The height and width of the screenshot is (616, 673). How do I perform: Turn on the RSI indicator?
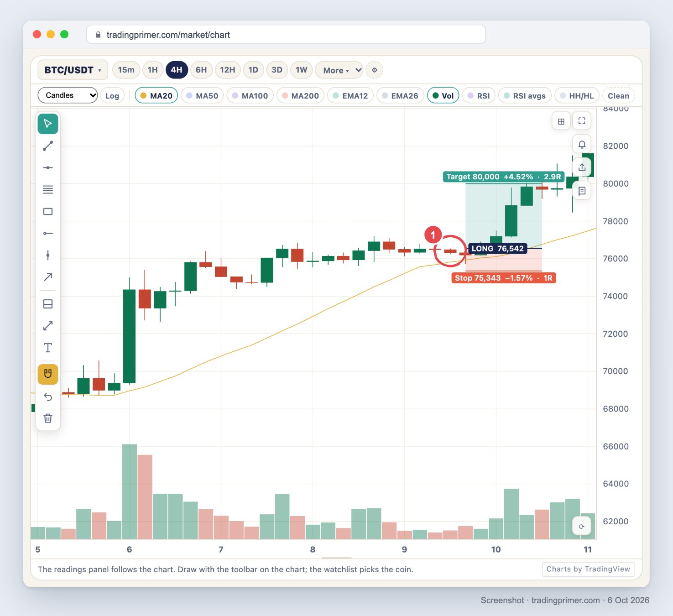click(x=479, y=95)
